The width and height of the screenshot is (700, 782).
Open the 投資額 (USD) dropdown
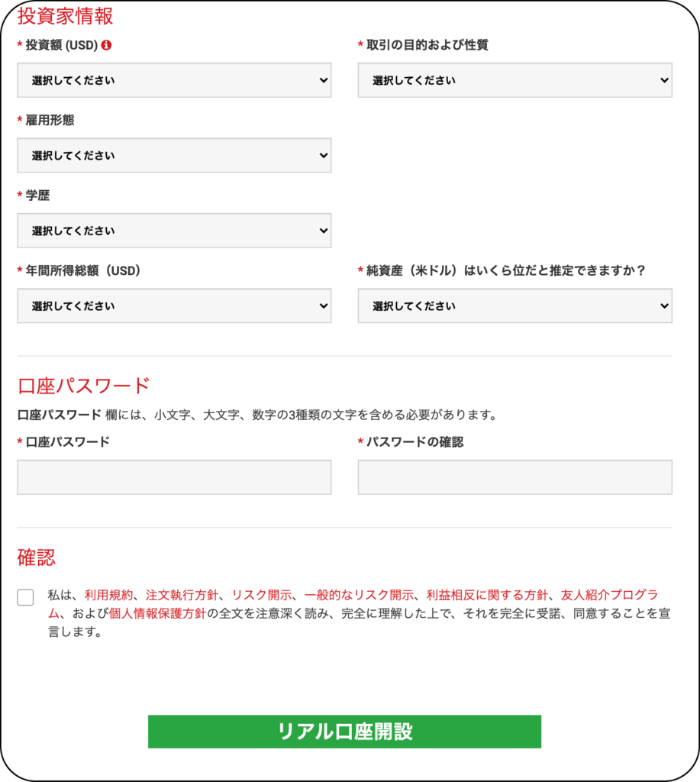click(x=174, y=79)
